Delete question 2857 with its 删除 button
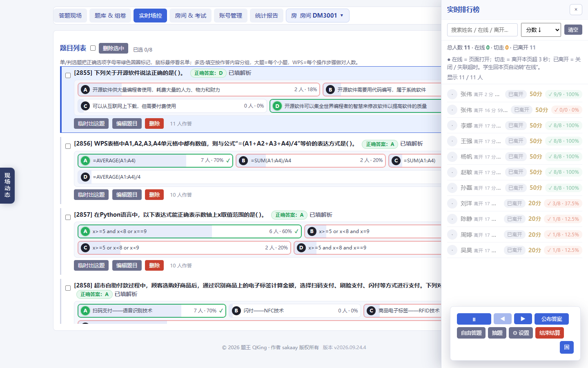The height and width of the screenshot is (368, 588). click(154, 265)
